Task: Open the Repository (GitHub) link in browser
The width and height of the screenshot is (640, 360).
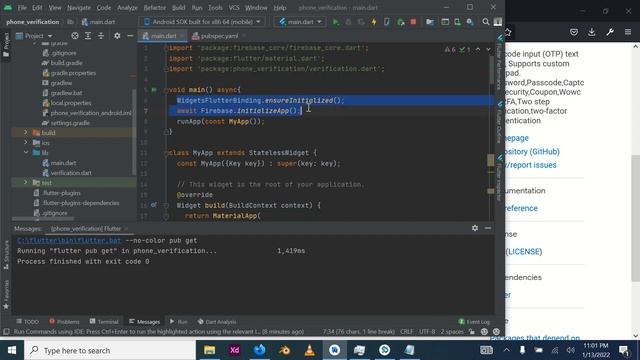Action: tap(532, 151)
